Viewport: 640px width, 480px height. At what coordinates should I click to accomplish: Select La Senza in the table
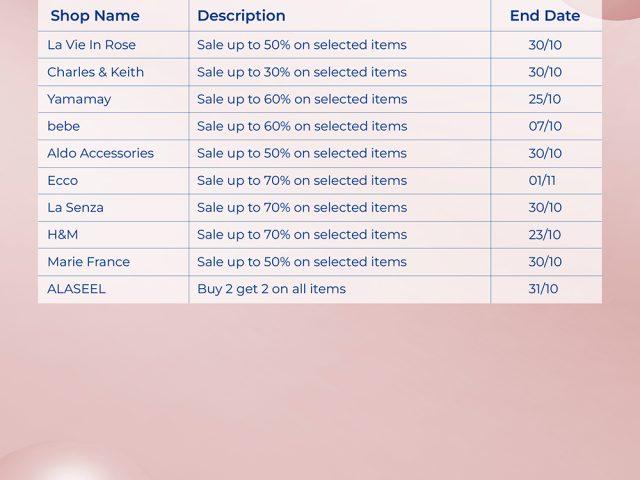click(x=75, y=207)
